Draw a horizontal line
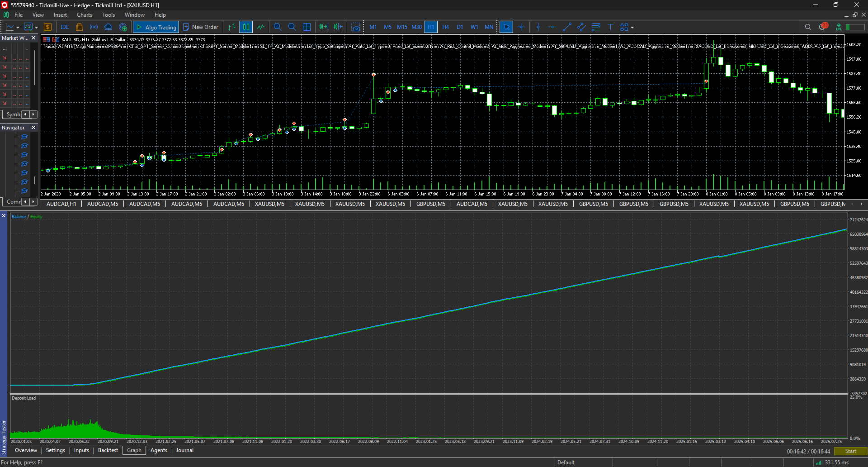 552,27
